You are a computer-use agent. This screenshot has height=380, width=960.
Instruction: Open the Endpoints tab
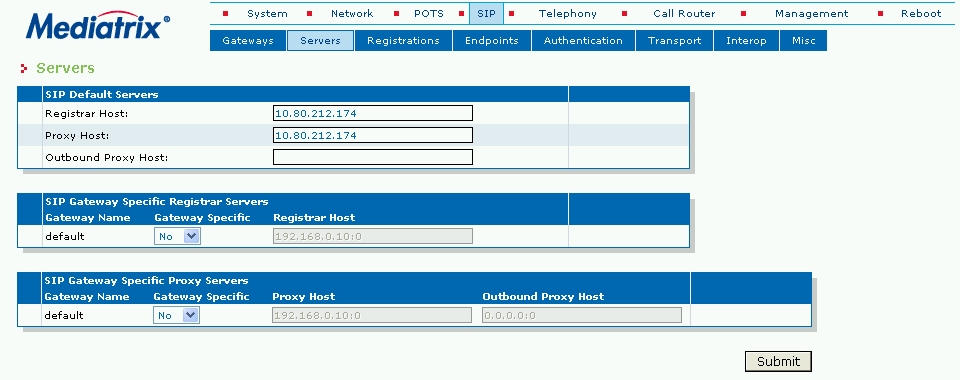(x=492, y=41)
